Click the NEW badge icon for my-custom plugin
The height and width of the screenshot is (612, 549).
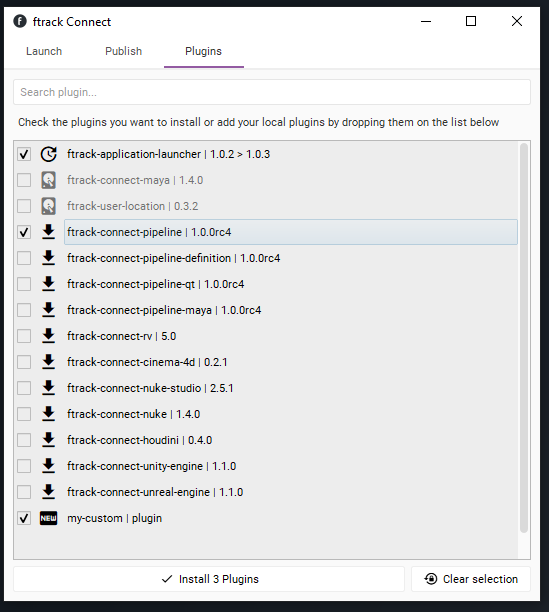tap(48, 518)
